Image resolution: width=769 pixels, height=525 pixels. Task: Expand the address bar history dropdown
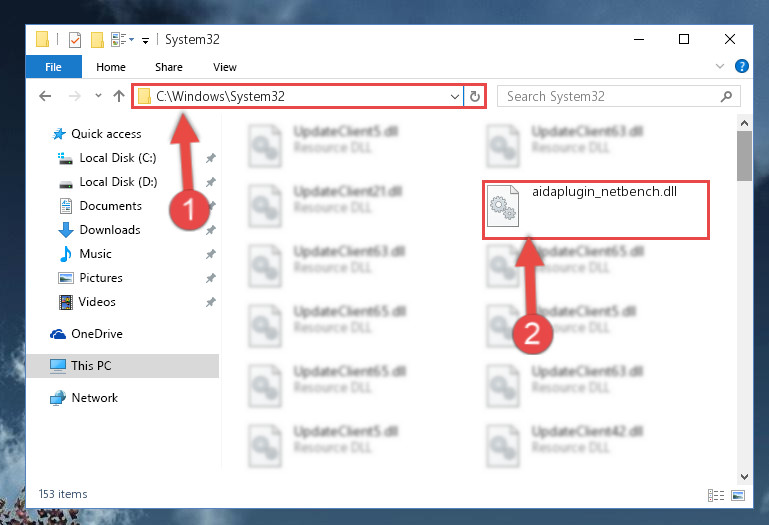(455, 96)
